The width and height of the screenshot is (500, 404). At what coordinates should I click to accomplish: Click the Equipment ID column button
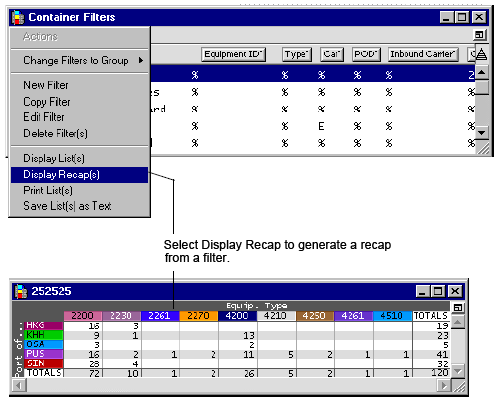click(x=233, y=54)
